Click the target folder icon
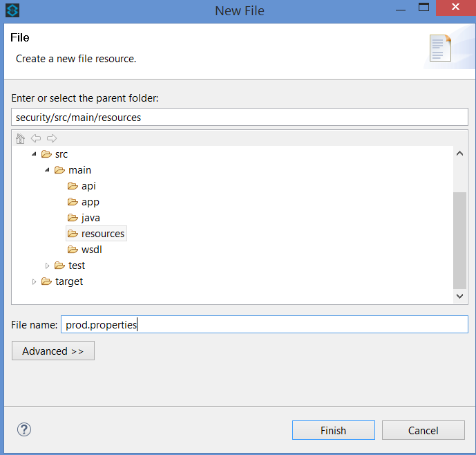The width and height of the screenshot is (476, 455). [46, 281]
